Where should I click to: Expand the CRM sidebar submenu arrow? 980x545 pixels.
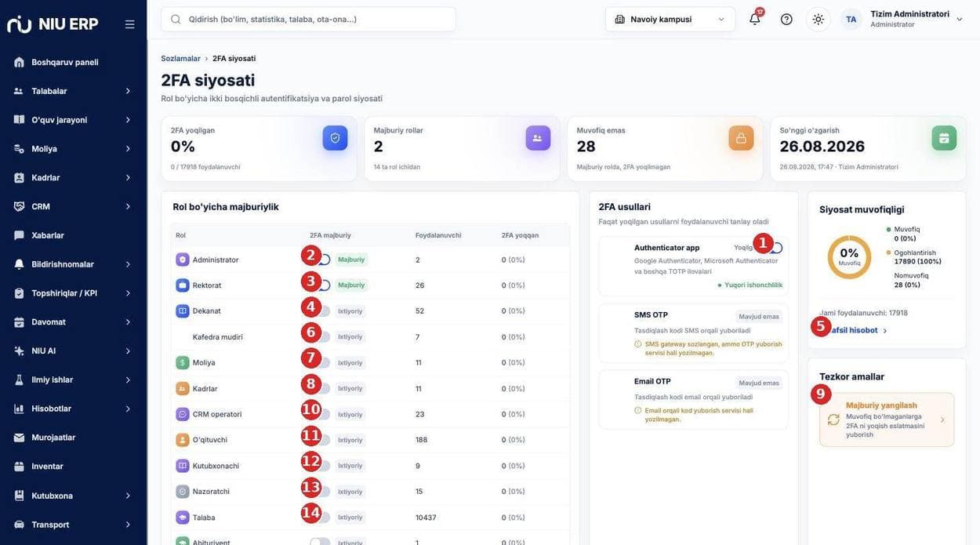click(x=128, y=206)
